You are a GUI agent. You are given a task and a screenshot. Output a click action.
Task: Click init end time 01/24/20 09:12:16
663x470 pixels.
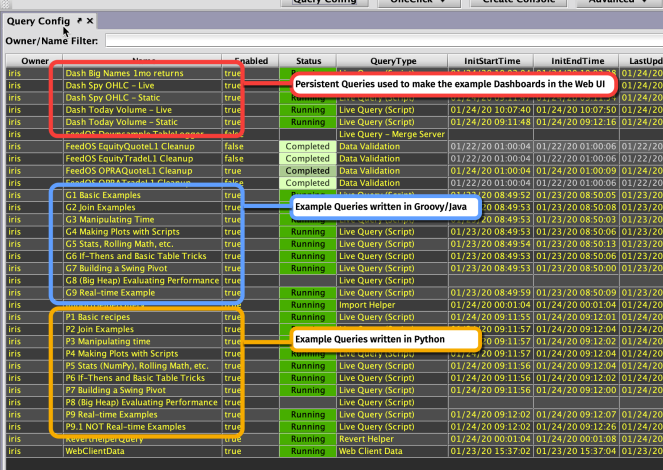577,122
